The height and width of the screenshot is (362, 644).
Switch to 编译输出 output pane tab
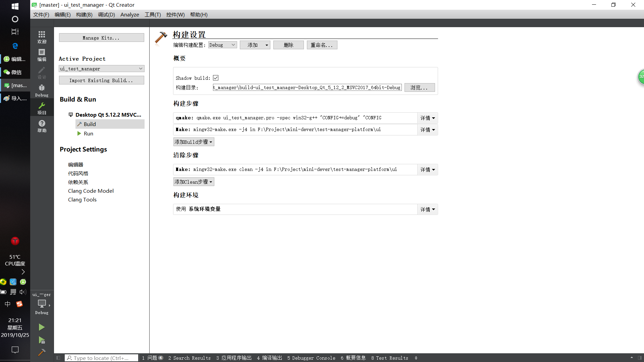[269, 358]
